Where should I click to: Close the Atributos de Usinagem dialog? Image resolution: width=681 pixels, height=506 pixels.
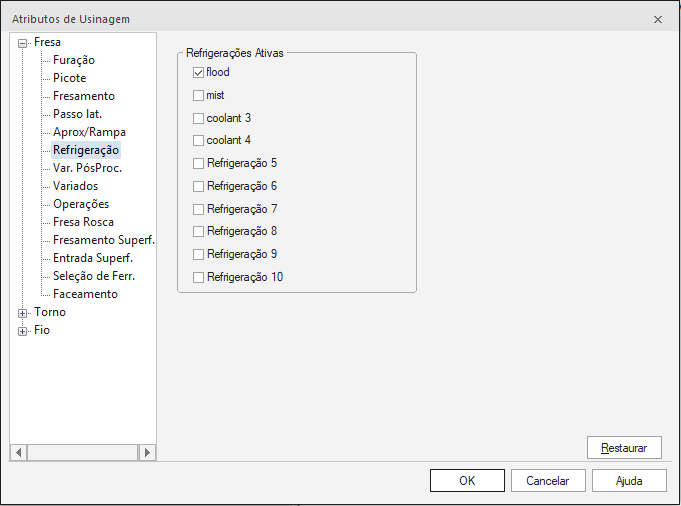click(657, 19)
